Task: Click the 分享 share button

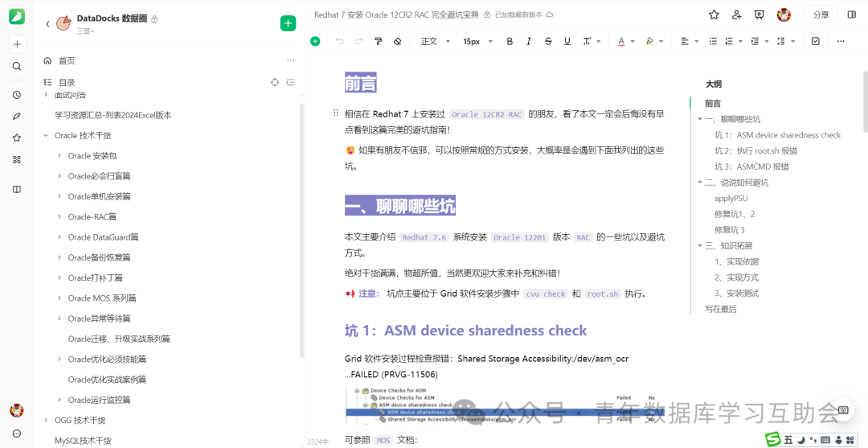Action: (x=821, y=15)
